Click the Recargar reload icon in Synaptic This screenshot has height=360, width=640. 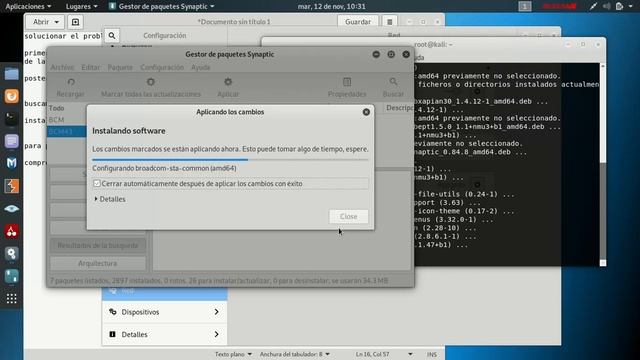tap(71, 82)
